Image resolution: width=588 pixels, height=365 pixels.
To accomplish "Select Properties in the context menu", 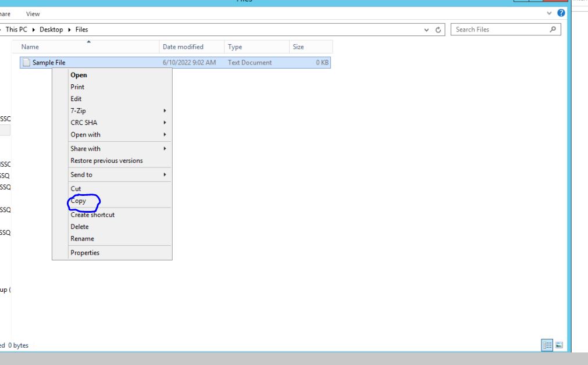I will (85, 253).
